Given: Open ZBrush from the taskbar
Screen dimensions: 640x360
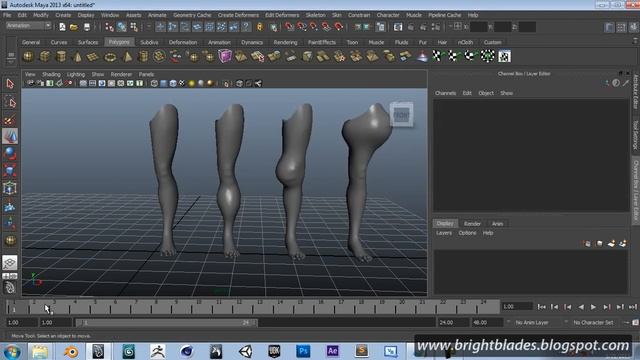Looking at the screenshot, I should 158,351.
